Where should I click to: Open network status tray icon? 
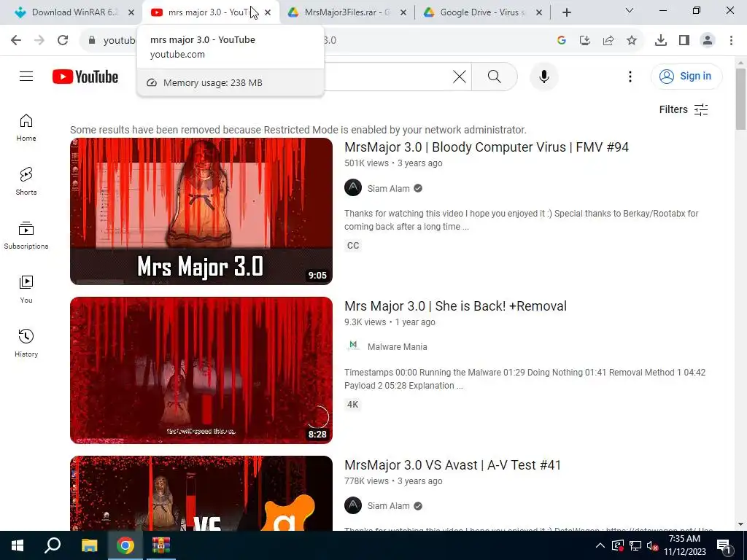(635, 545)
